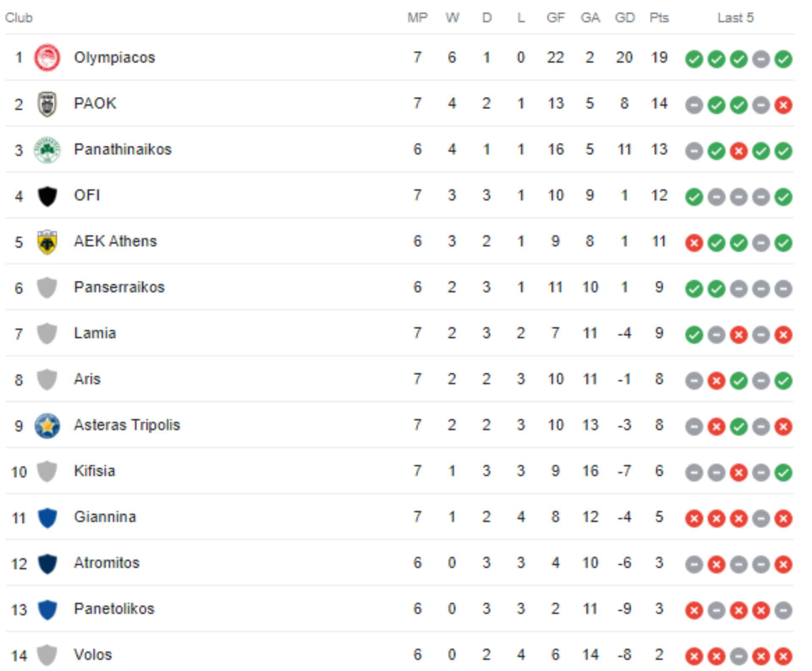This screenshot has width=812, height=671.
Task: Click the dark navy Atromitos shield icon
Action: 47,564
